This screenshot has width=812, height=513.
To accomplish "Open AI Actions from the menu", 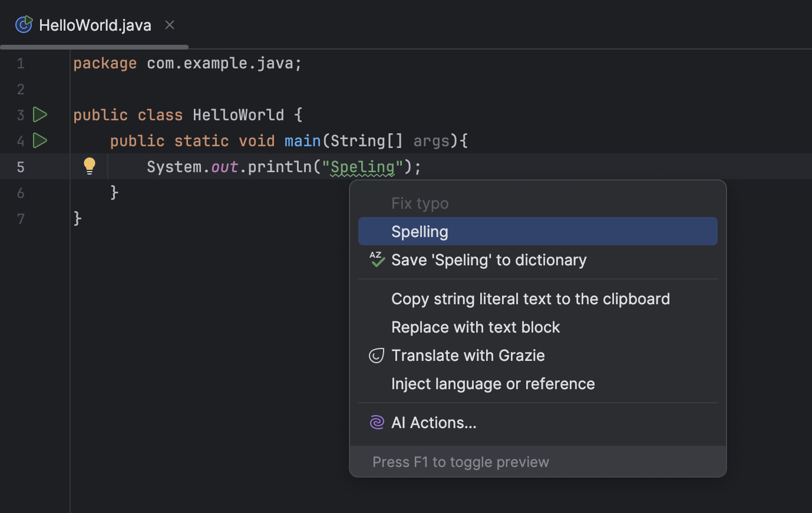I will tap(434, 422).
